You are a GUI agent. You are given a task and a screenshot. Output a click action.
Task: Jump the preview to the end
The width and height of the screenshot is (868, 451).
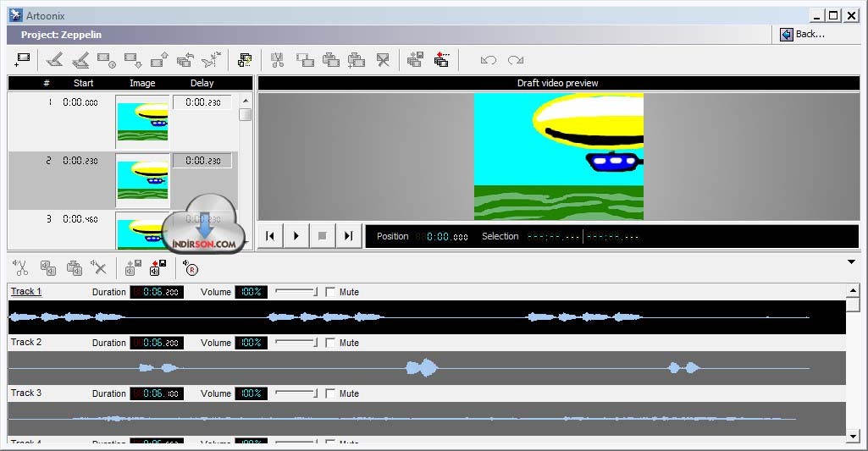[348, 236]
